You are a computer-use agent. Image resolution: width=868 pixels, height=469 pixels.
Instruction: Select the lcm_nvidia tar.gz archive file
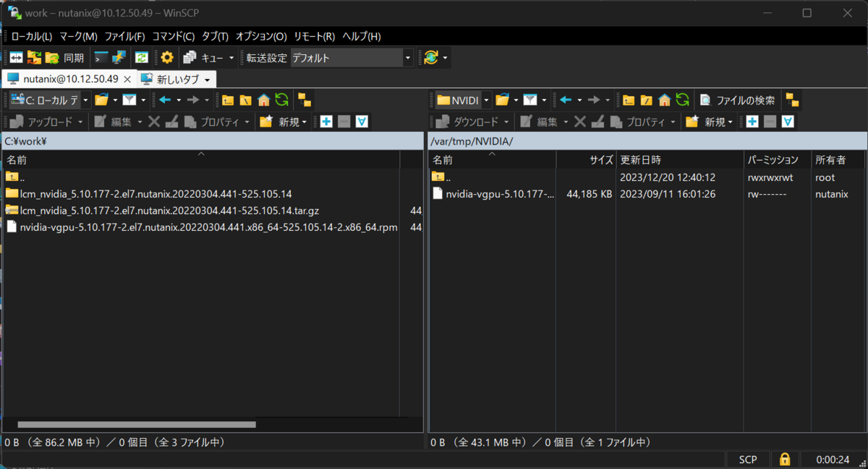click(162, 210)
